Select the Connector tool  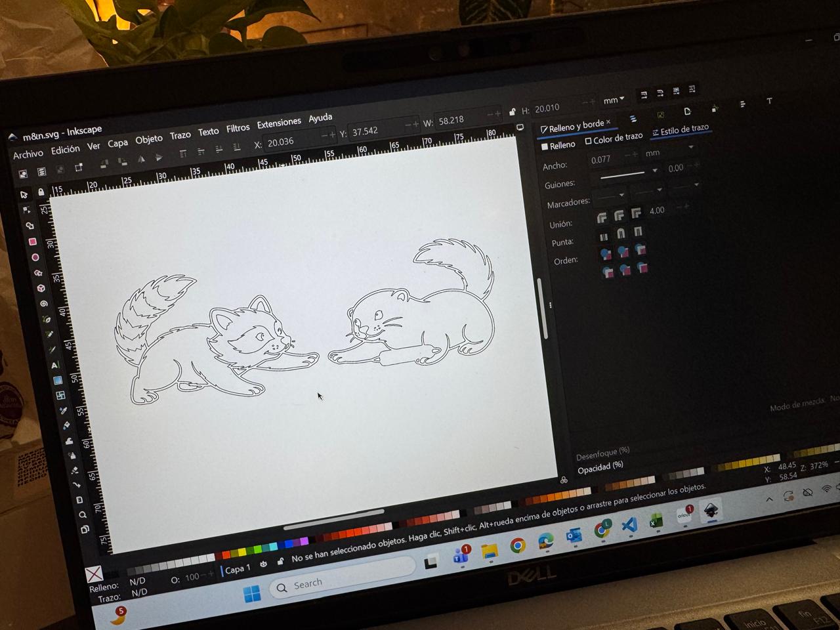point(77,485)
